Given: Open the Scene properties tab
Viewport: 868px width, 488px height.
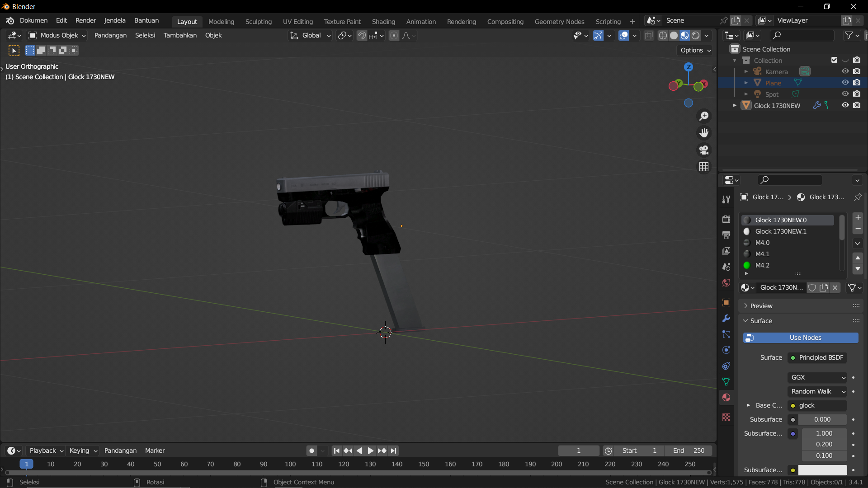Looking at the screenshot, I should pyautogui.click(x=726, y=267).
